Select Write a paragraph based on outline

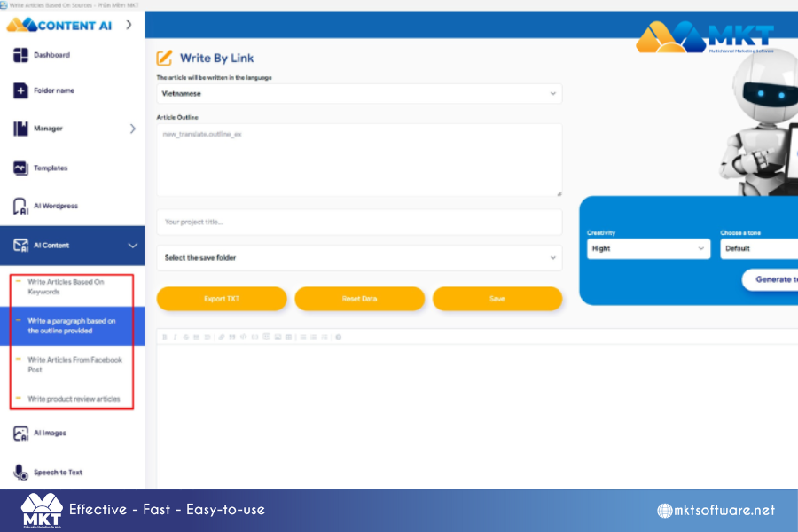(x=73, y=325)
